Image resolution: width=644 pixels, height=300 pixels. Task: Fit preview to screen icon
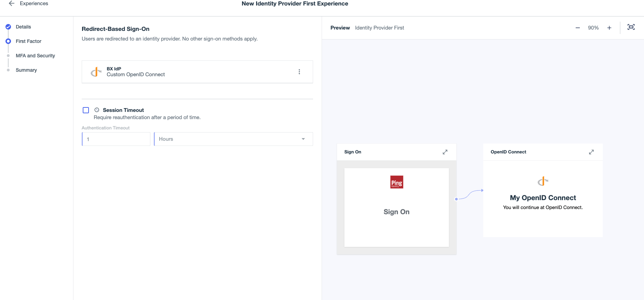pos(631,27)
